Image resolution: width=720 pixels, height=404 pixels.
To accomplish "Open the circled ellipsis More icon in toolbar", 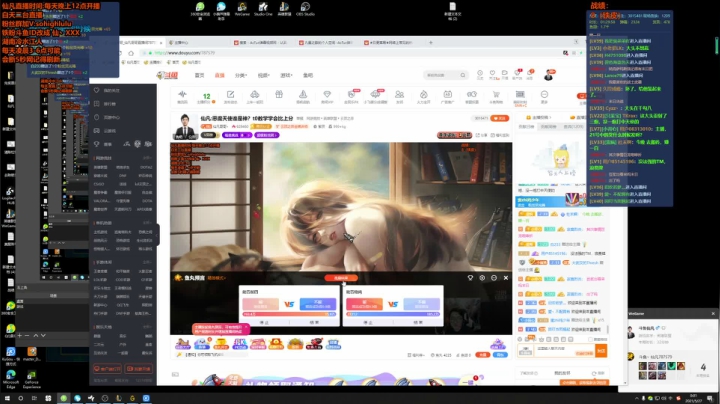I will (x=544, y=95).
